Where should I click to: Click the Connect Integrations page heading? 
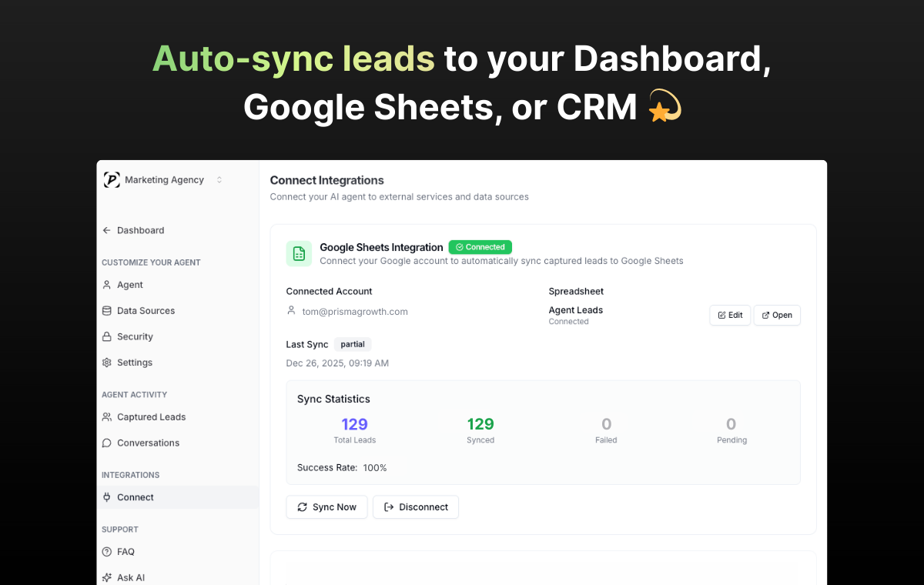327,180
